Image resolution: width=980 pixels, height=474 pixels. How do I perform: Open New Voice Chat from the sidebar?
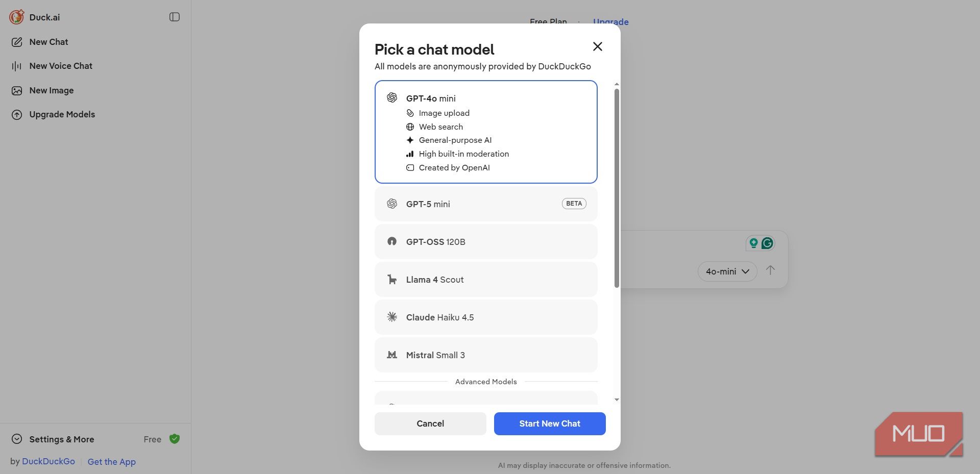[x=61, y=66]
